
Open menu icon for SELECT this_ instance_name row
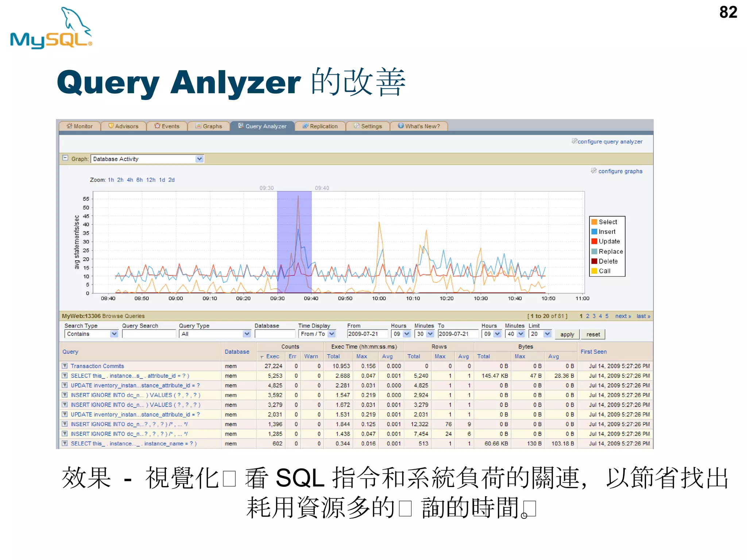(x=65, y=443)
